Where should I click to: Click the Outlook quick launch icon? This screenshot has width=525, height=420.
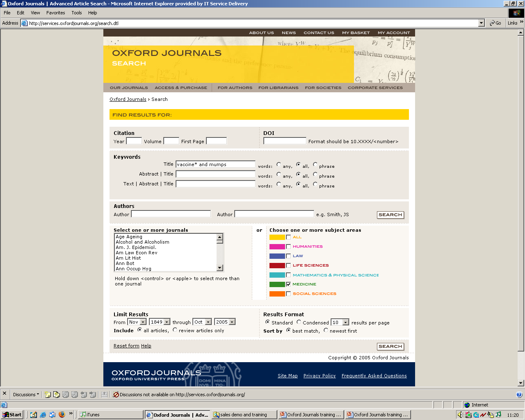[x=52, y=415]
